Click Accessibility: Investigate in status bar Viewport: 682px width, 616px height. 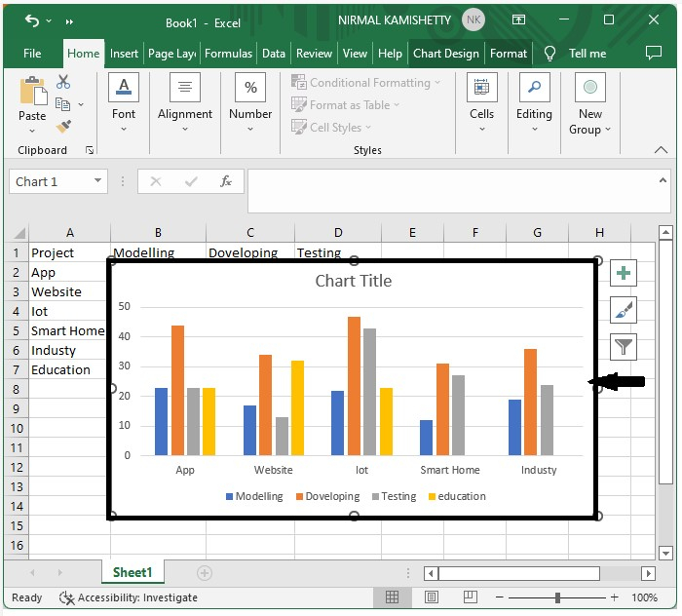129,597
